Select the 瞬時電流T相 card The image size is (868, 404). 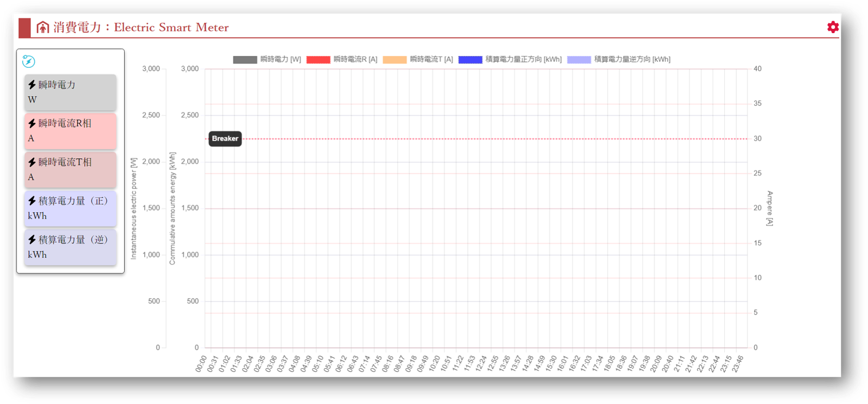click(71, 169)
